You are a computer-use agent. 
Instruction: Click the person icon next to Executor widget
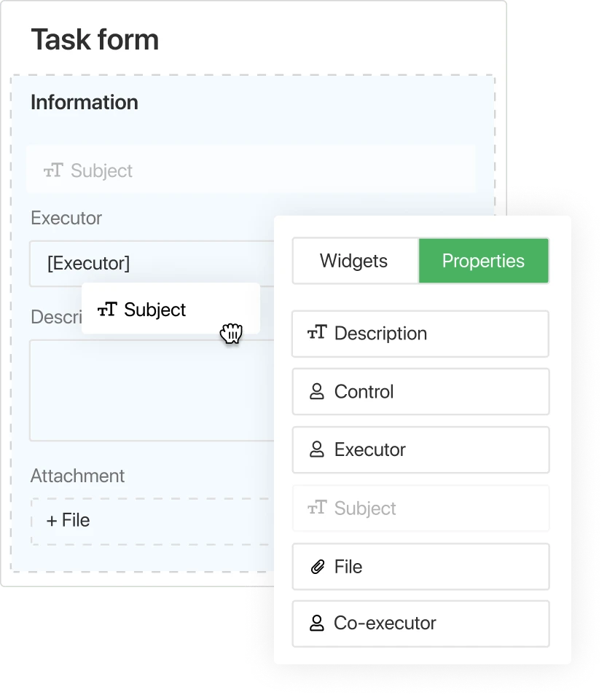tap(316, 449)
